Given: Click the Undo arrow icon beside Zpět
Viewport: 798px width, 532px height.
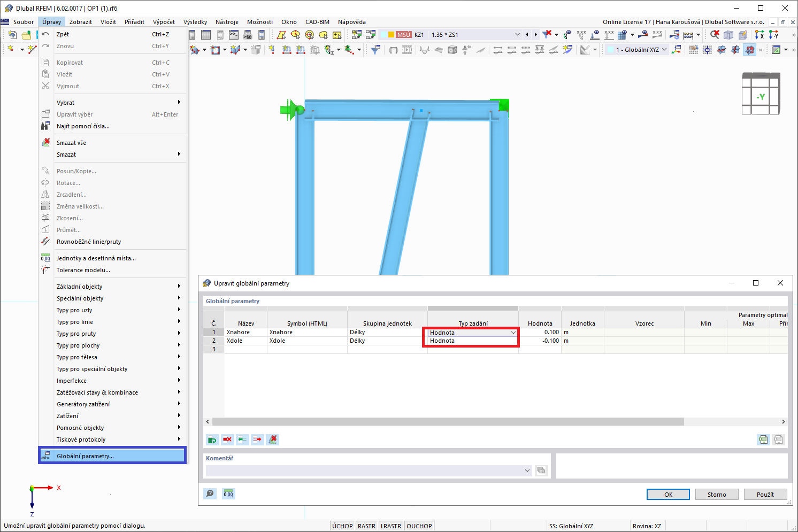Looking at the screenshot, I should [x=46, y=34].
